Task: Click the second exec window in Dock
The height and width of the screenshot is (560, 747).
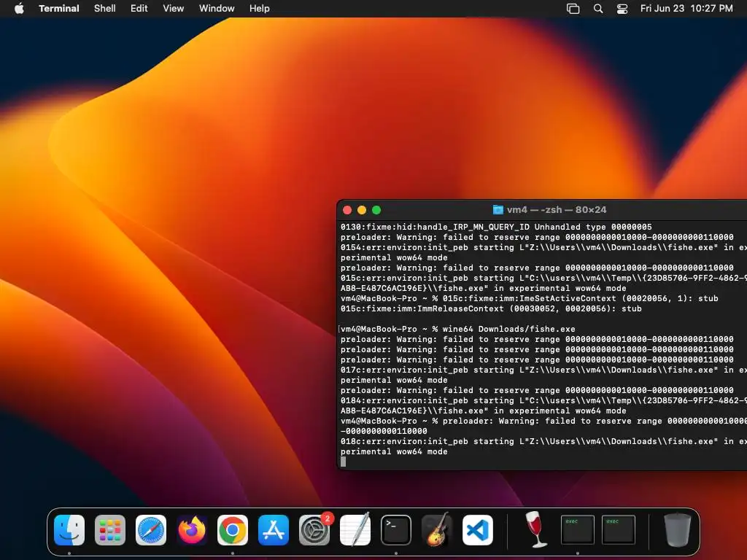Action: coord(619,529)
